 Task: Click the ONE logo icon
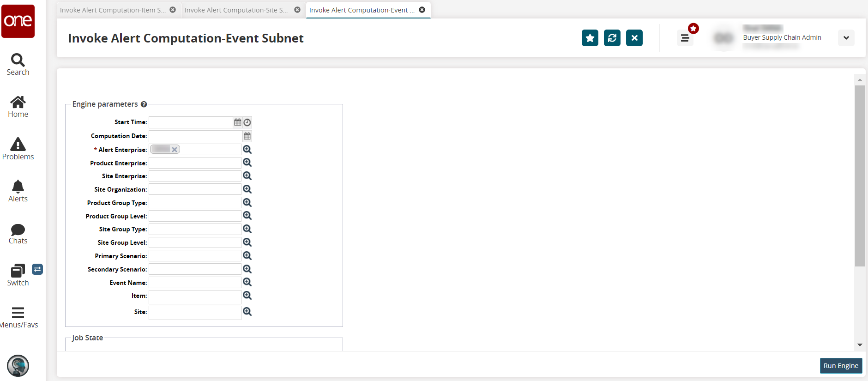coord(18,21)
